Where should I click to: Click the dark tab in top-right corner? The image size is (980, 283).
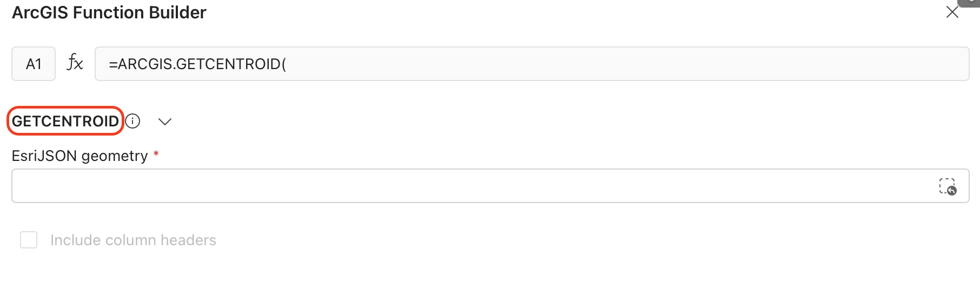click(971, 3)
